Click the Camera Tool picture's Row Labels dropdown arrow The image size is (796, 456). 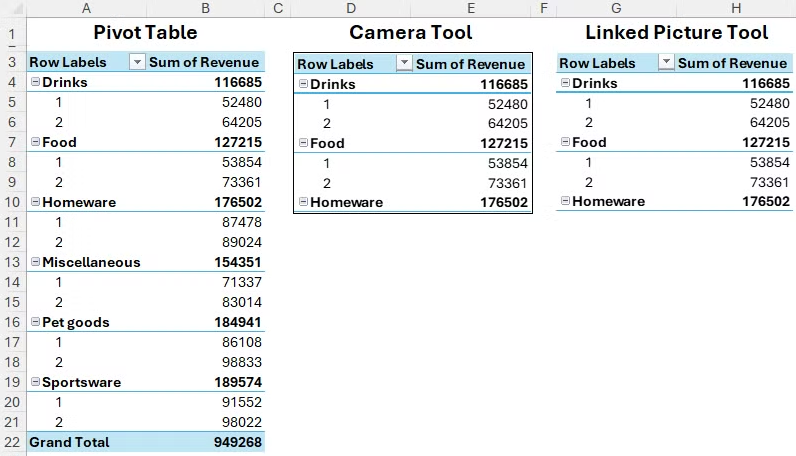[x=404, y=63]
